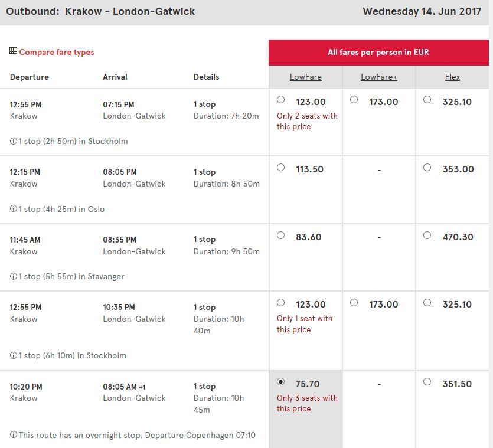The width and height of the screenshot is (493, 448).
Task: Click info icon for the Stavanger stop
Action: (13, 276)
